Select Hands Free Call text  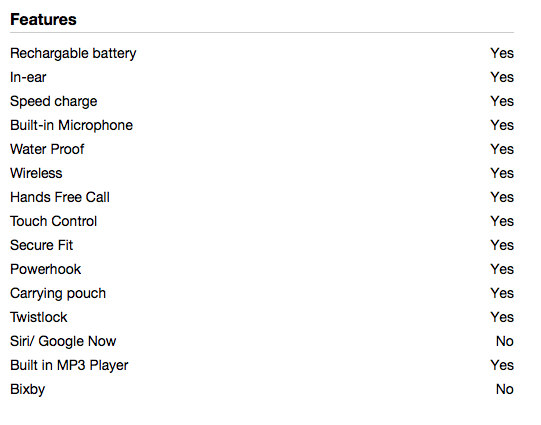60,197
